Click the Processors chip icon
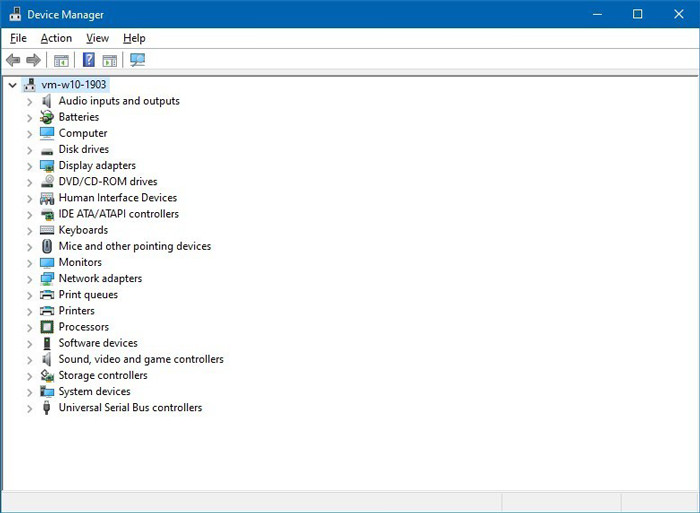 (47, 327)
